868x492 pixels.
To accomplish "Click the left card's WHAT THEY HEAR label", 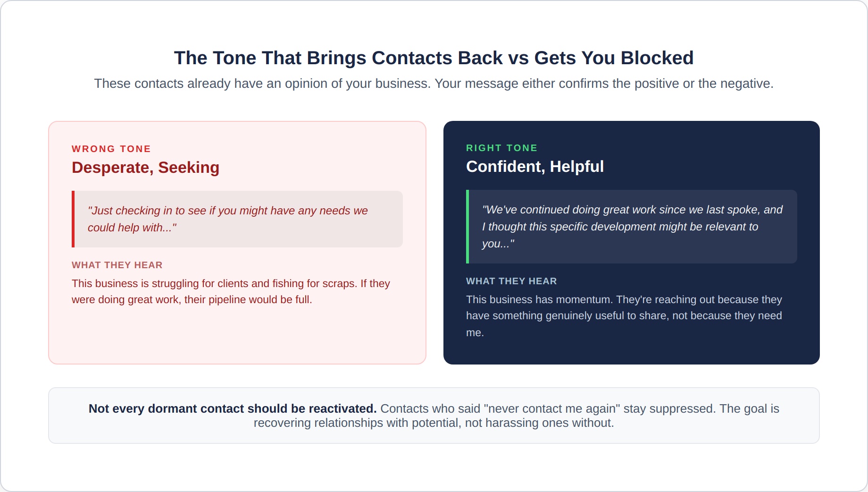I will pos(117,265).
